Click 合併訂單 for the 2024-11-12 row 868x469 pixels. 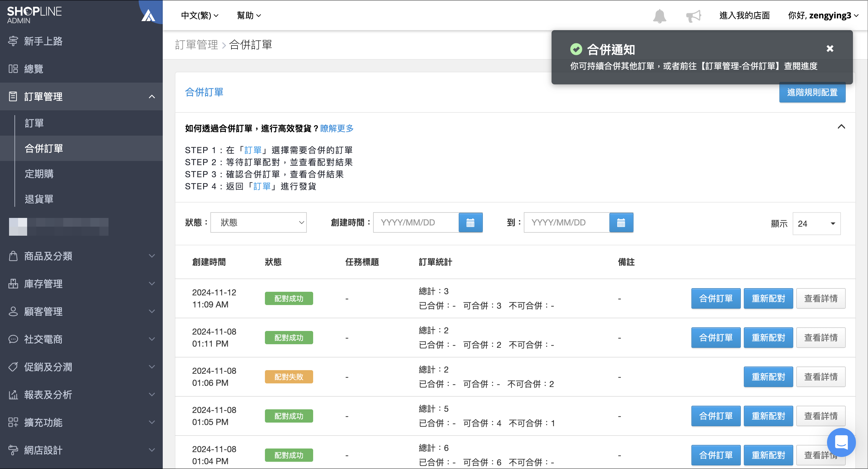(716, 298)
